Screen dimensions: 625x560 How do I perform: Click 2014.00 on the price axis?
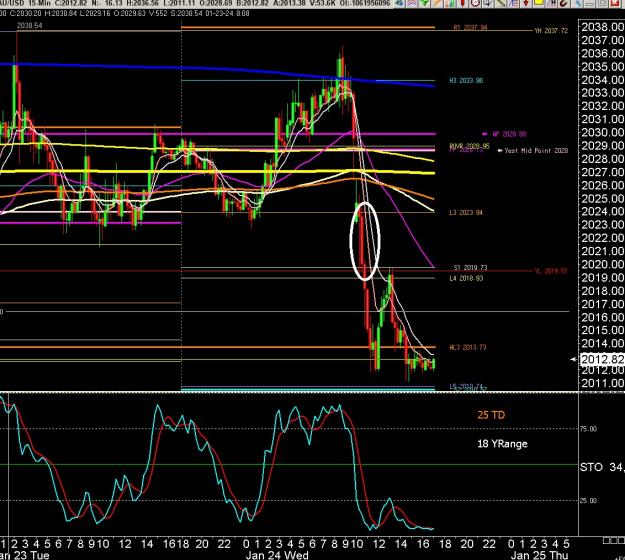point(602,344)
